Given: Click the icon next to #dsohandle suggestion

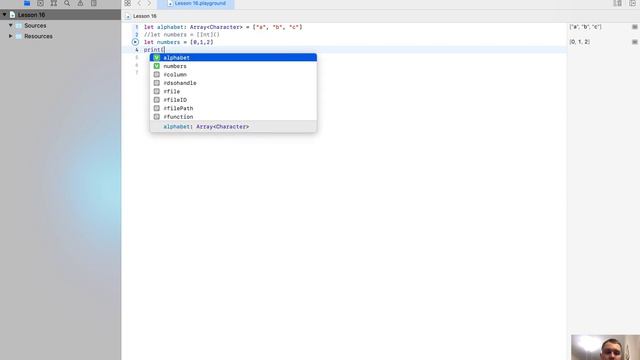Looking at the screenshot, I should coord(157,83).
